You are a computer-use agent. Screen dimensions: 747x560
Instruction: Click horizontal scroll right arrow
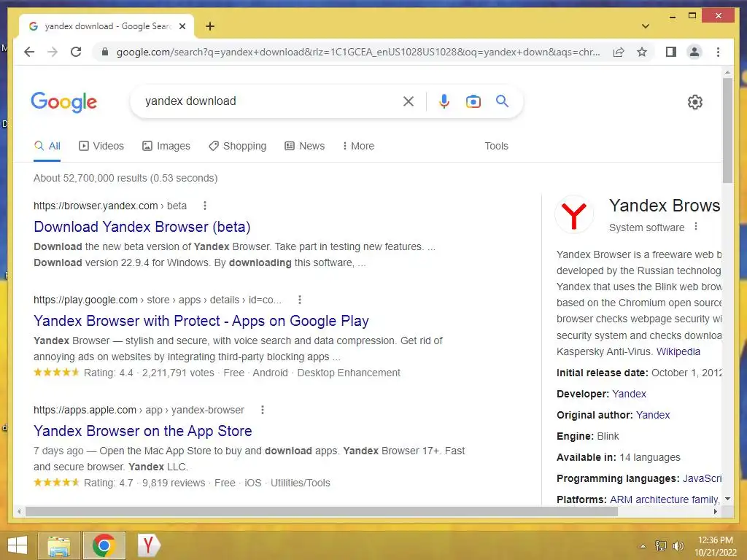click(716, 511)
